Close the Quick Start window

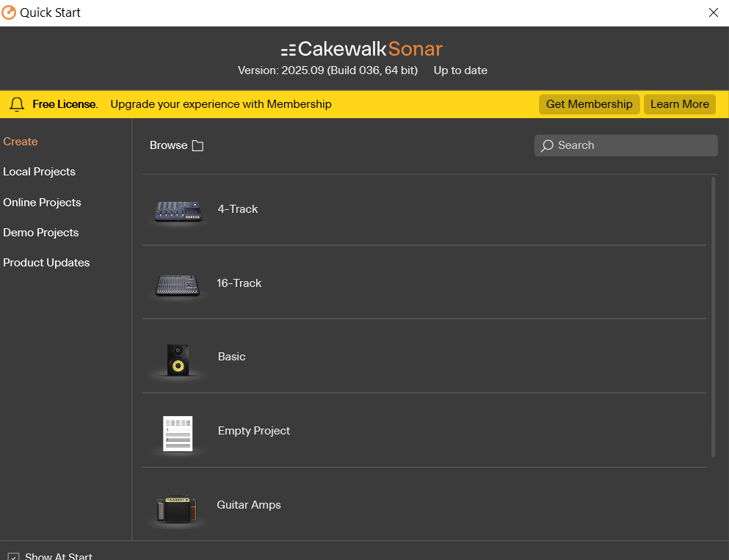click(713, 12)
